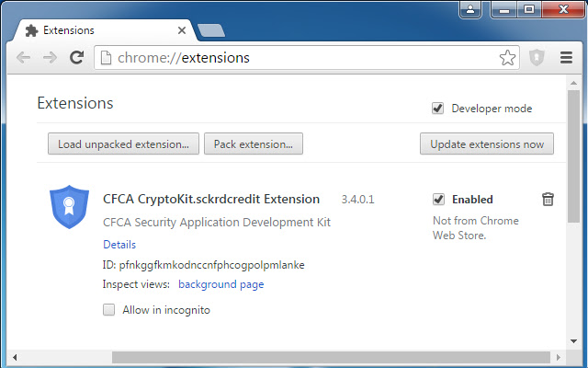Image resolution: width=588 pixels, height=368 pixels.
Task: Check the Allow in incognito box
Action: 108,310
